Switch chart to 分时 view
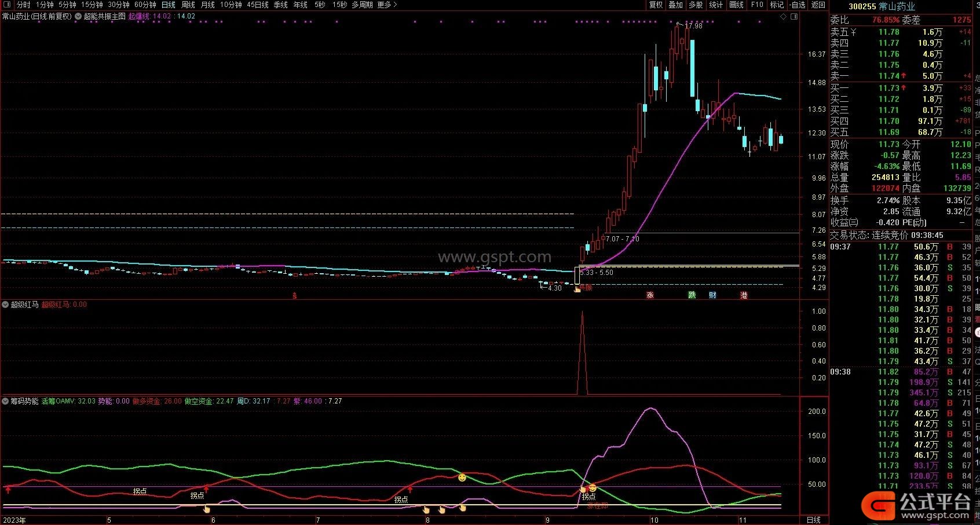 point(24,5)
